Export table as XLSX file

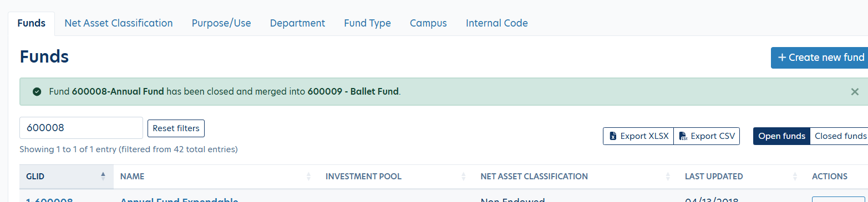[638, 136]
